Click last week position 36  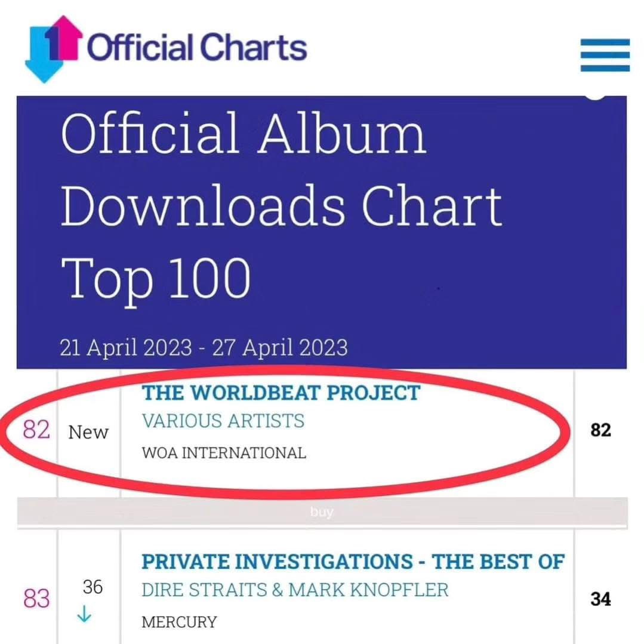(93, 587)
